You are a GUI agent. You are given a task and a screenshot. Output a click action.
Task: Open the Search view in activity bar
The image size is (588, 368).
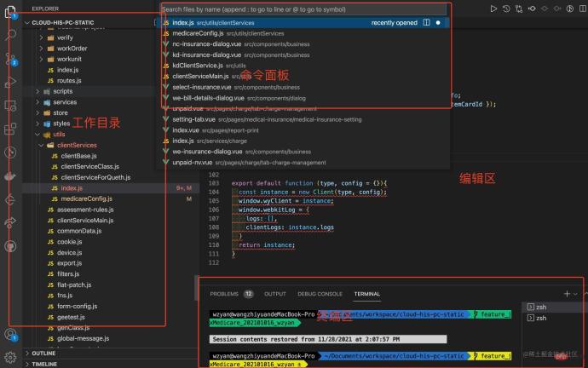pyautogui.click(x=10, y=34)
